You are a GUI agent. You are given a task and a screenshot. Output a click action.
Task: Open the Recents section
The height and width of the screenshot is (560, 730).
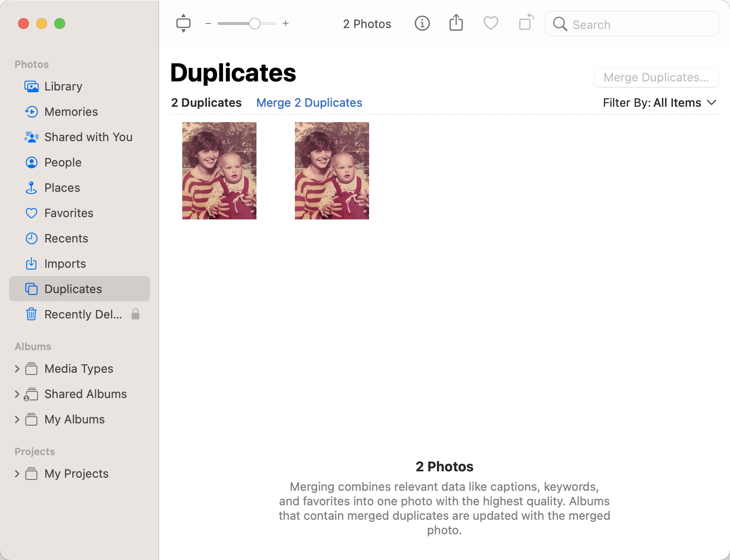66,238
